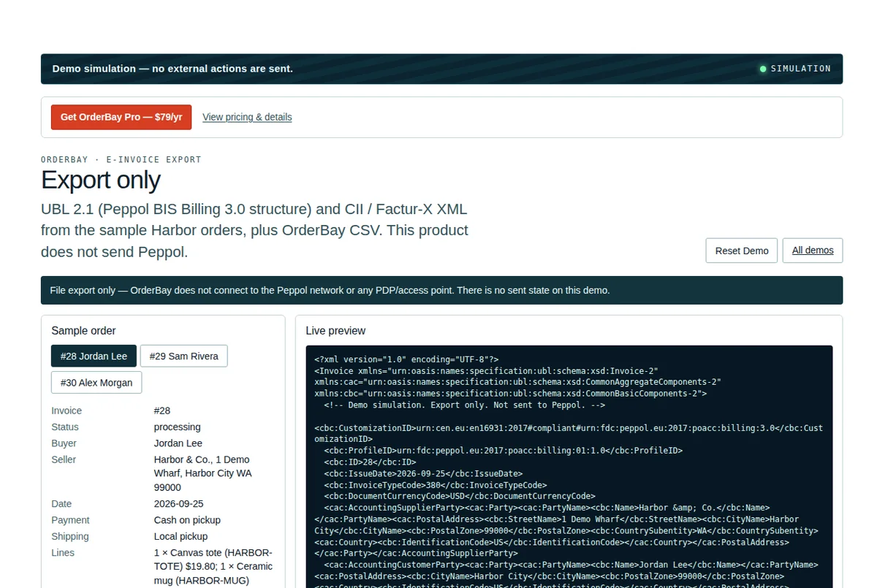Click the Shipping value Local pickup
The height and width of the screenshot is (588, 877).
coord(181,536)
